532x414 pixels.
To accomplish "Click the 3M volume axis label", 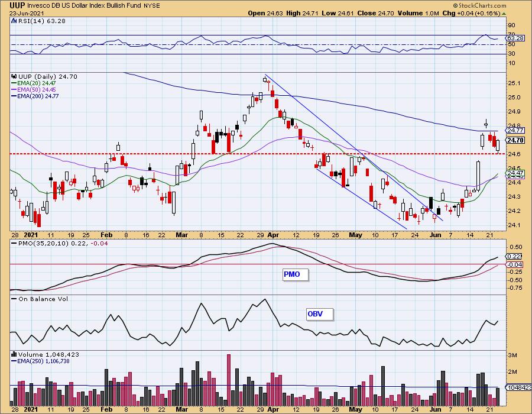I will coord(512,355).
